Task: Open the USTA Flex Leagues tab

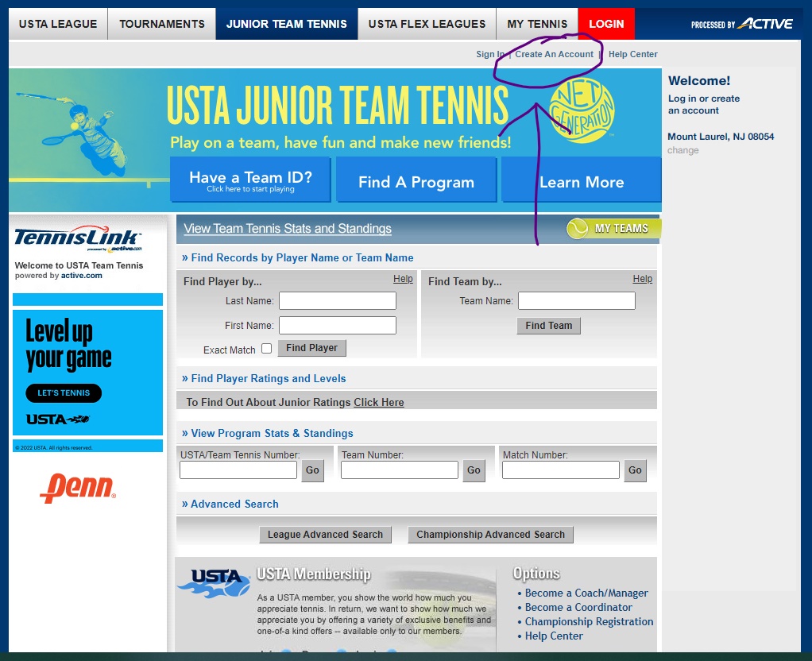Action: (x=427, y=24)
